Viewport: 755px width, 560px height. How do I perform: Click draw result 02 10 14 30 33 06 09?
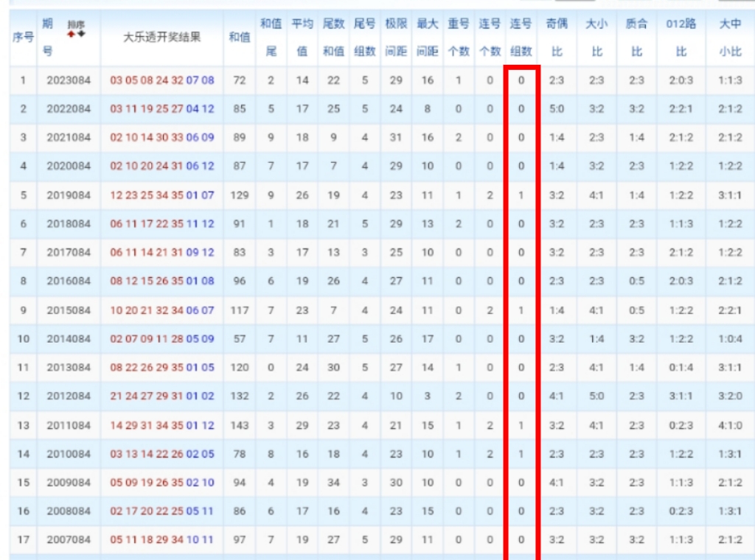coord(161,138)
